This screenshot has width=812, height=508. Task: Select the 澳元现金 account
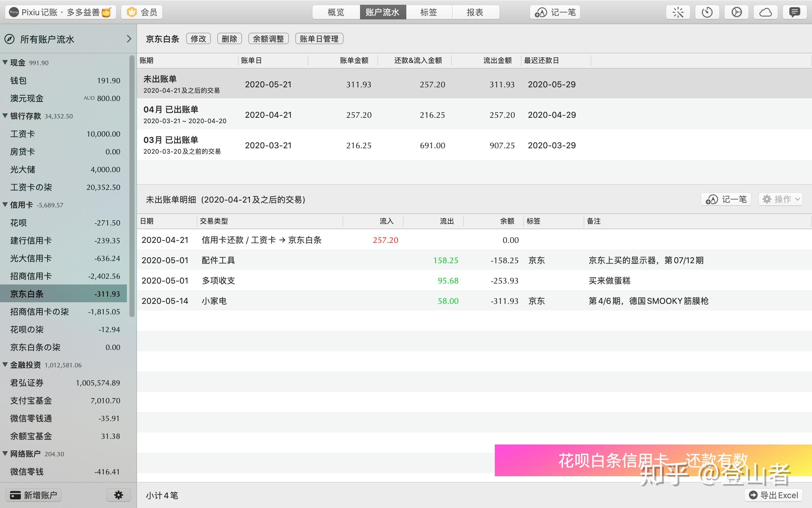(64, 98)
